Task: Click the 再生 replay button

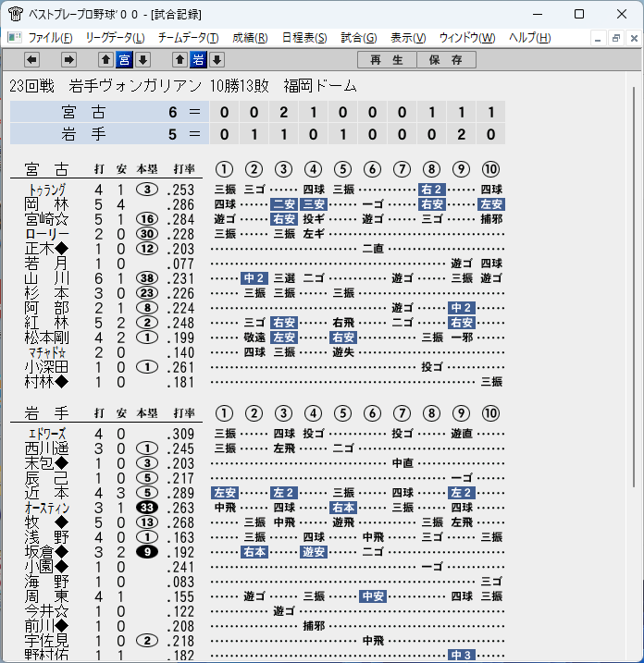Action: pos(387,59)
